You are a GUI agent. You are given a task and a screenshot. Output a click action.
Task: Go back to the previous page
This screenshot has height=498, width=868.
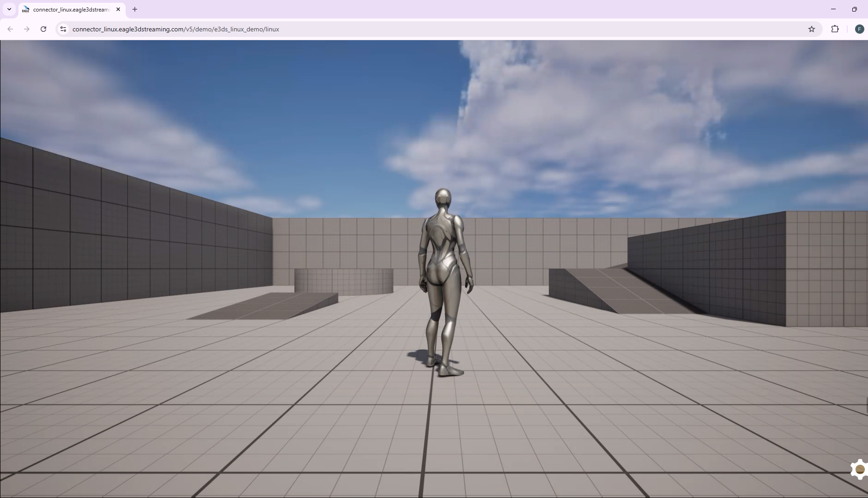(10, 29)
